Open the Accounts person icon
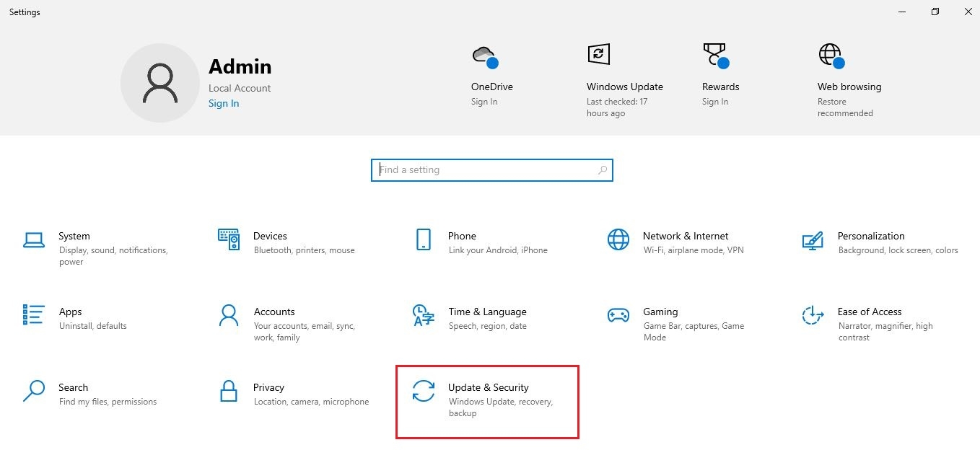980x463 pixels. (229, 315)
